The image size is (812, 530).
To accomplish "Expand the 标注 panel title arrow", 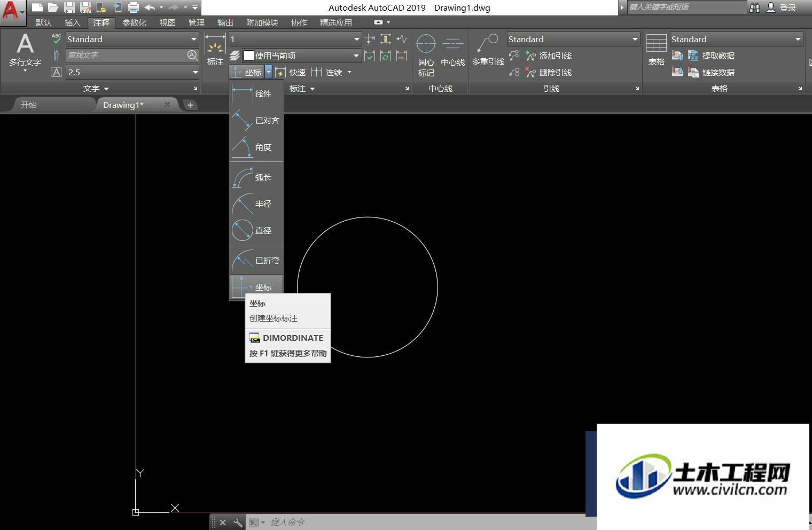I will [313, 89].
